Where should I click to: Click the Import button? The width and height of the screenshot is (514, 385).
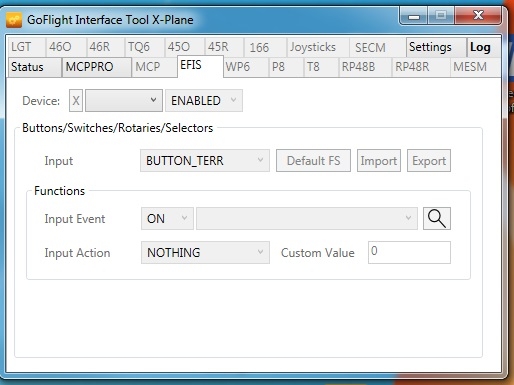tap(379, 161)
